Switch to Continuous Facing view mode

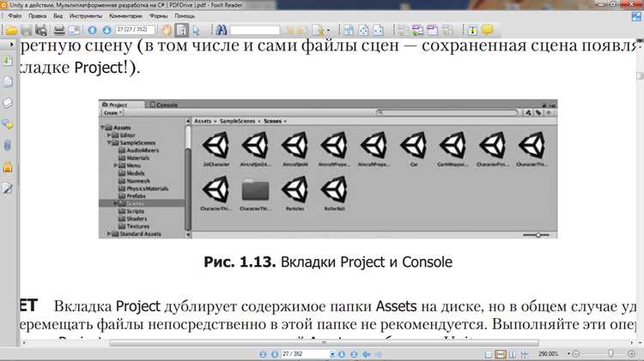pos(525,354)
